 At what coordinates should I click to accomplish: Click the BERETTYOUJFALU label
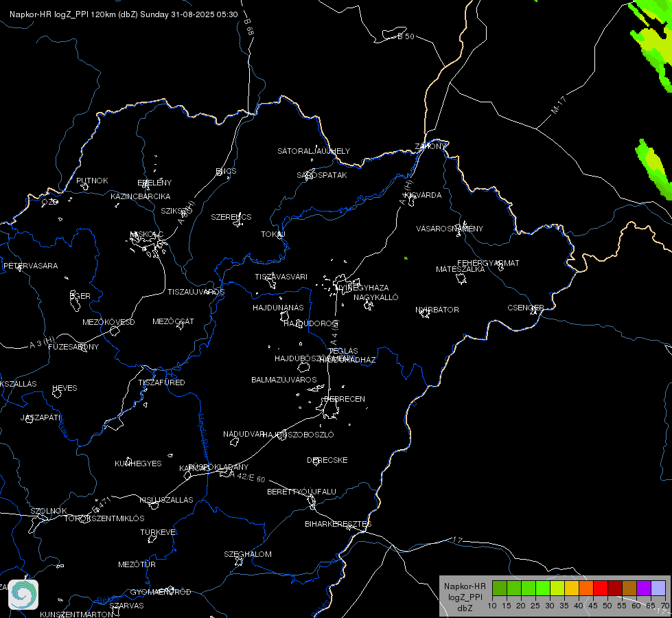[x=302, y=492]
